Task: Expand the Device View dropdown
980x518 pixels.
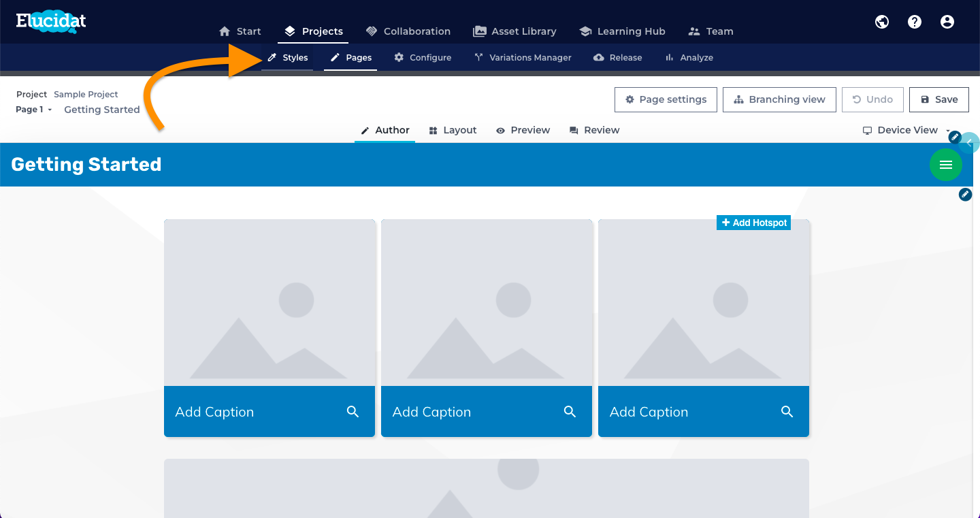Action: point(906,130)
